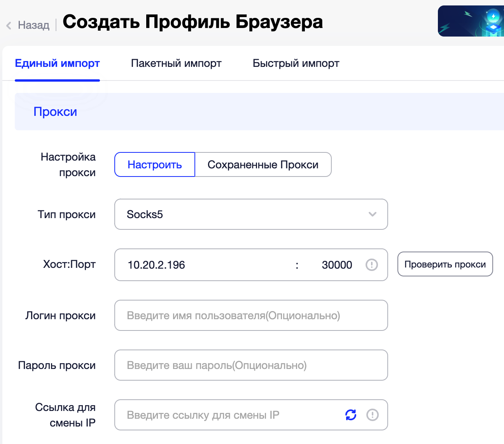This screenshot has width=504, height=444.
Task: Click the Прокси section header
Action: pyautogui.click(x=55, y=112)
